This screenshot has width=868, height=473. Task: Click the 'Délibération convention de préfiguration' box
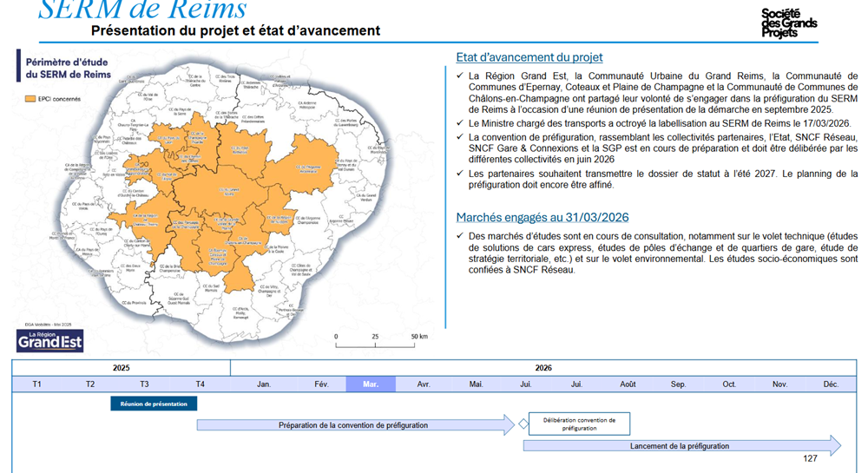click(x=579, y=424)
